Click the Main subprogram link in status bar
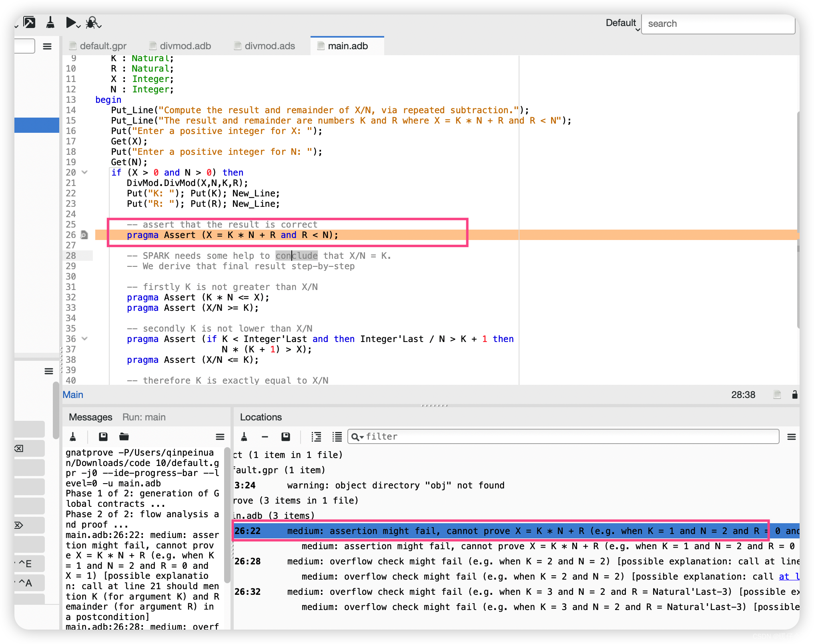814x644 pixels. coord(73,395)
